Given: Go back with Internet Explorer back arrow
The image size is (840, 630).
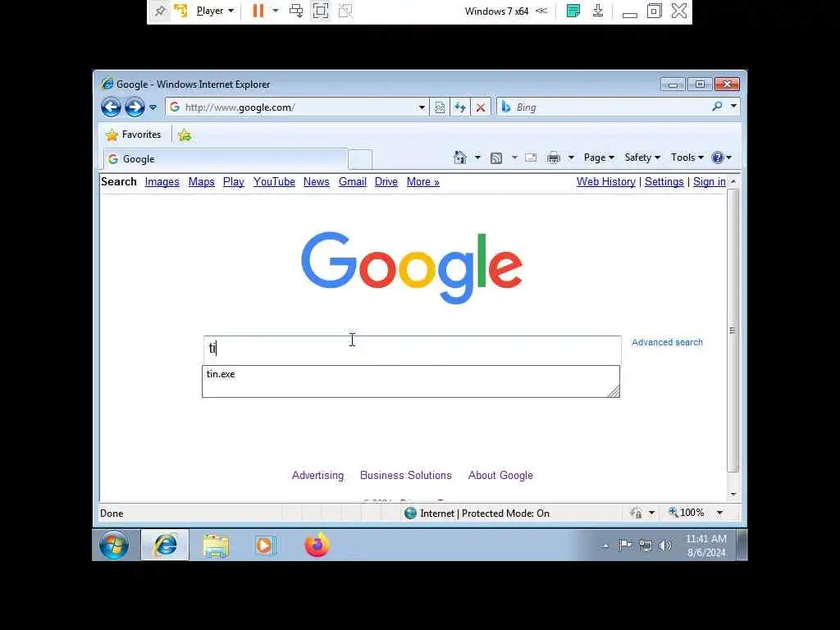Looking at the screenshot, I should coord(111,107).
